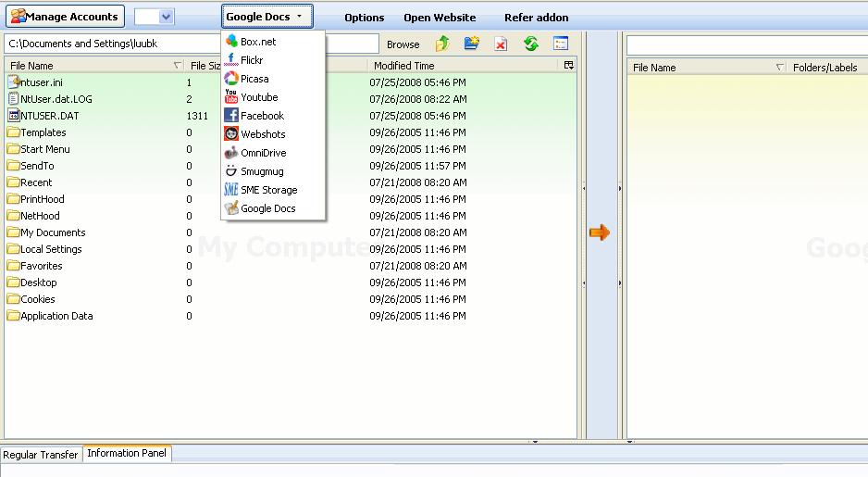The width and height of the screenshot is (868, 477).
Task: Select the Favorites folder
Action: pos(35,266)
